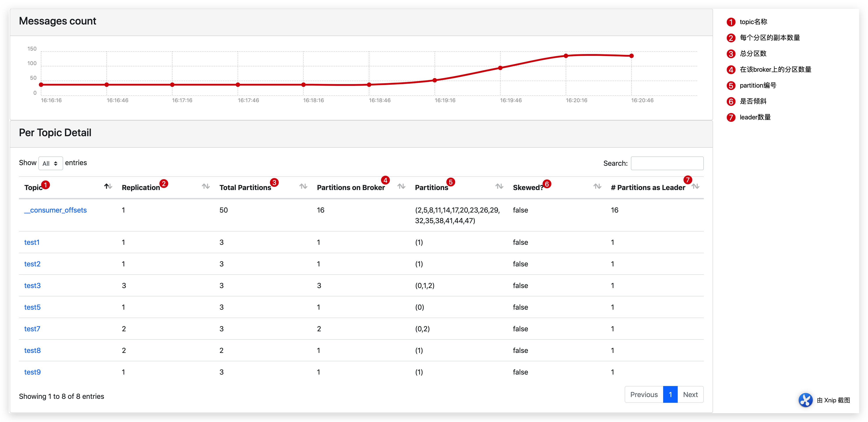Click the chart point at 16:20:46
Screen dimensions: 868x422
pyautogui.click(x=631, y=56)
